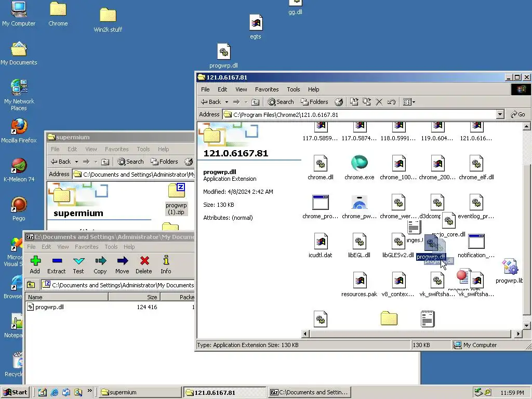The image size is (532, 399).
Task: Select the libGLESv2.dll file
Action: coord(398,245)
